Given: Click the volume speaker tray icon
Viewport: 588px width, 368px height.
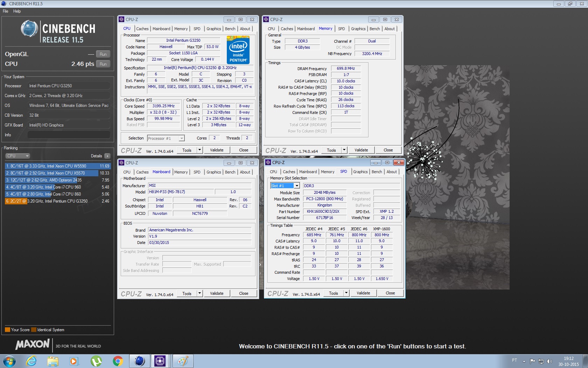Looking at the screenshot, I should click(x=549, y=361).
